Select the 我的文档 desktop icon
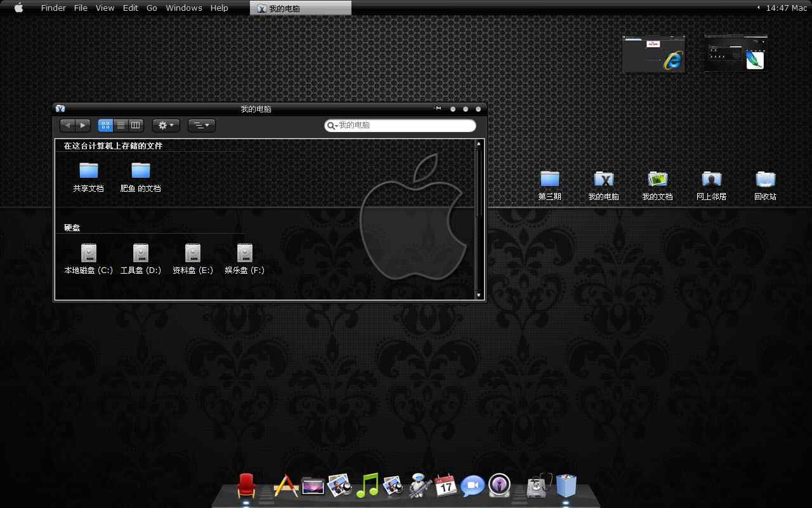Viewport: 812px width, 508px height. tap(657, 185)
